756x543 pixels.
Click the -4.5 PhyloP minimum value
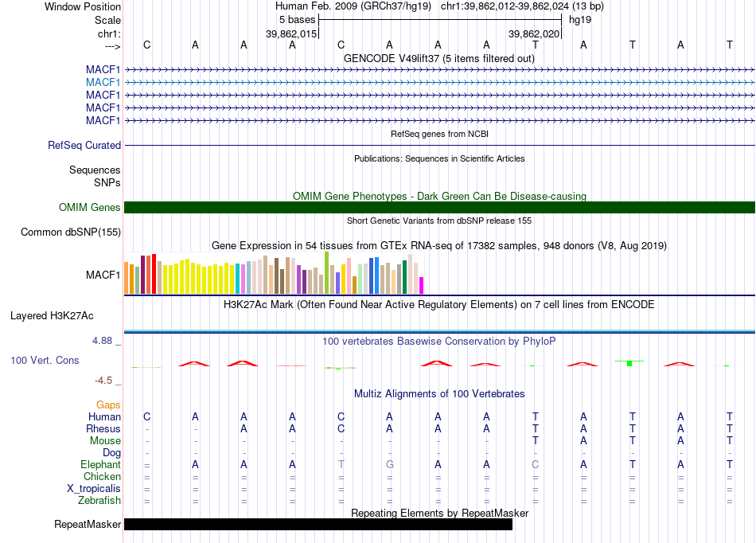pyautogui.click(x=103, y=381)
